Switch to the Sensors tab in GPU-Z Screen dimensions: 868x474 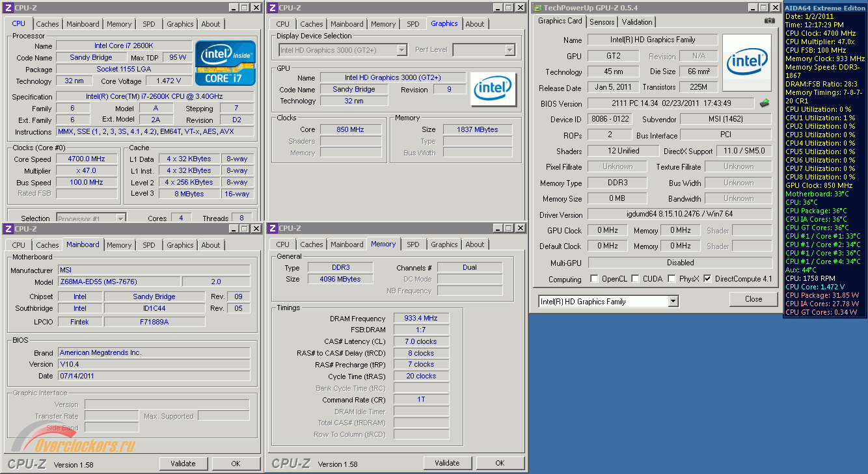point(602,21)
